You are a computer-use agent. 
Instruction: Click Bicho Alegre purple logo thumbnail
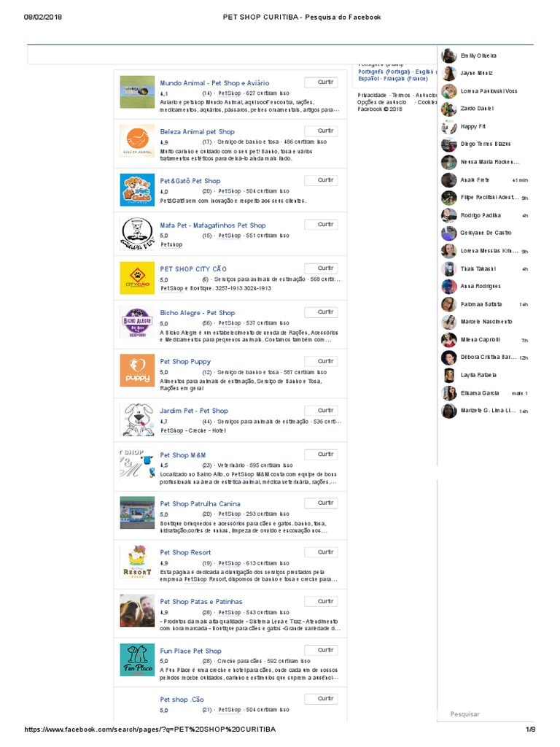tap(137, 322)
